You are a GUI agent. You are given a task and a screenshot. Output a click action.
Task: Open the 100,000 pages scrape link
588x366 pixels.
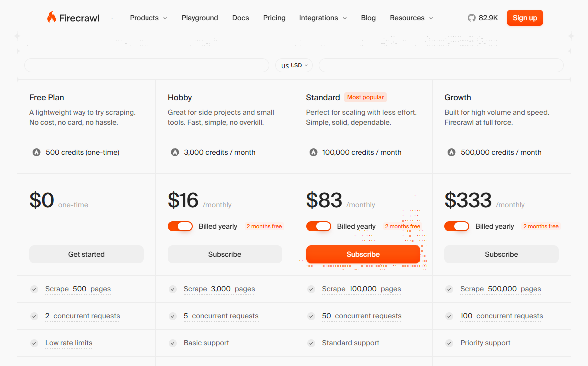click(361, 289)
